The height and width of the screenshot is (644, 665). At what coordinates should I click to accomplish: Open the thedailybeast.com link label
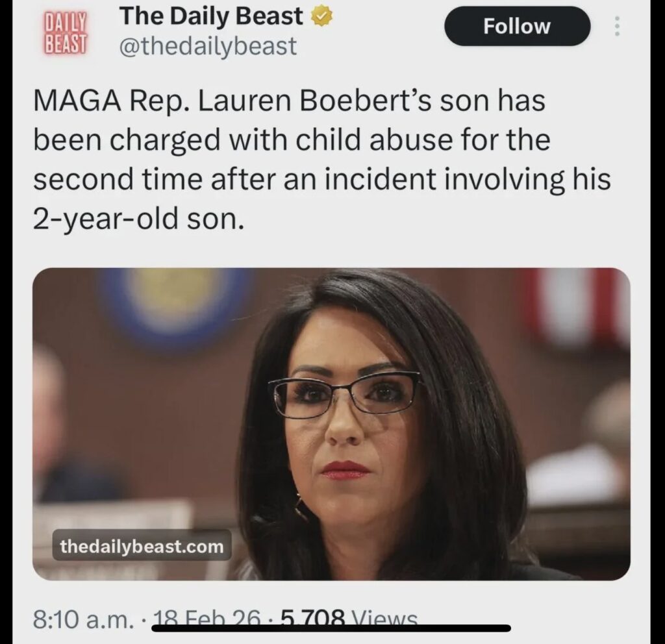(x=142, y=547)
